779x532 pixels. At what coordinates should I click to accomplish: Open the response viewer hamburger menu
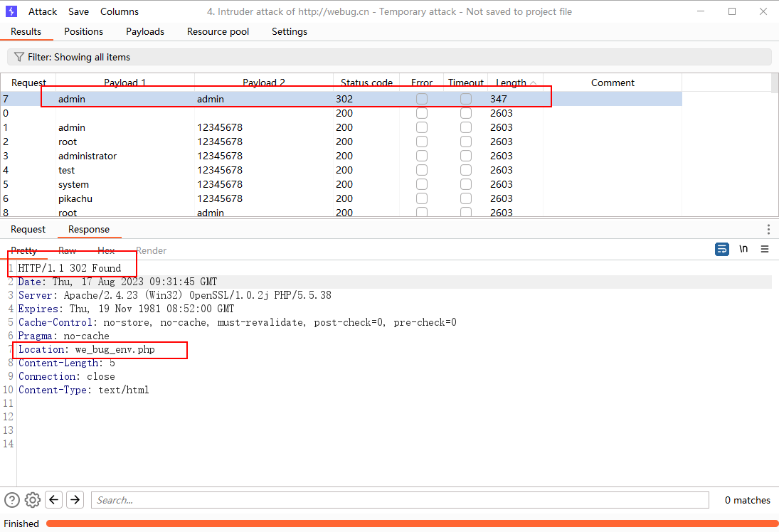pos(765,249)
